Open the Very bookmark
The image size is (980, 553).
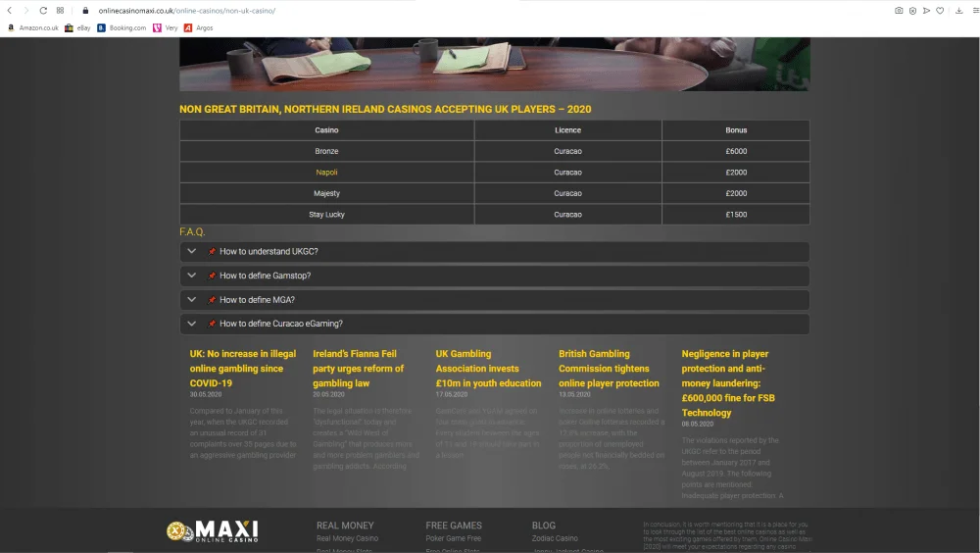click(166, 28)
